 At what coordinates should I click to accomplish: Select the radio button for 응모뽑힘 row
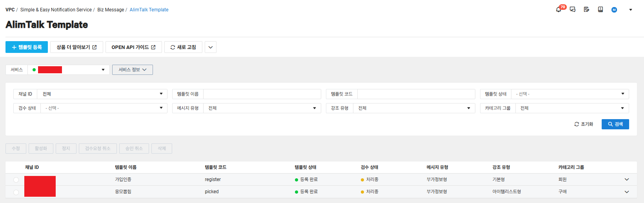click(x=16, y=192)
